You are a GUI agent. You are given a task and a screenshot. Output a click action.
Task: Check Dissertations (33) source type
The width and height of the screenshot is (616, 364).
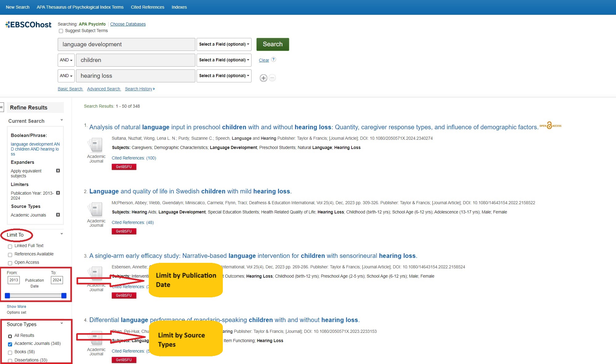coord(10,361)
